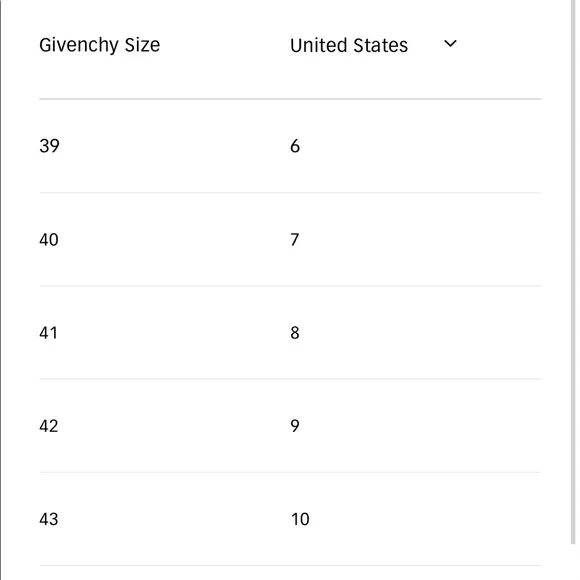Screen dimensions: 580x580
Task: Click Givenchy size 42
Action: point(48,426)
